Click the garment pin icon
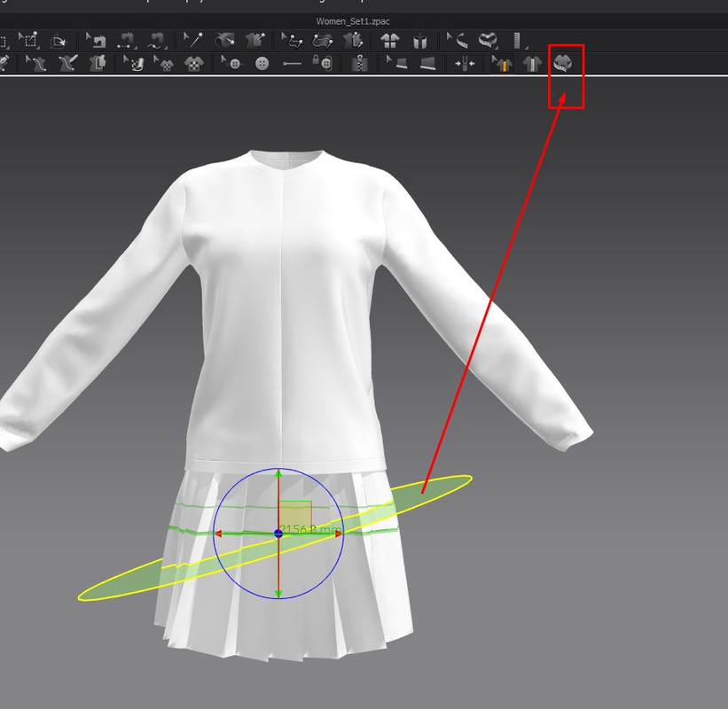The image size is (728, 709). (x=353, y=41)
